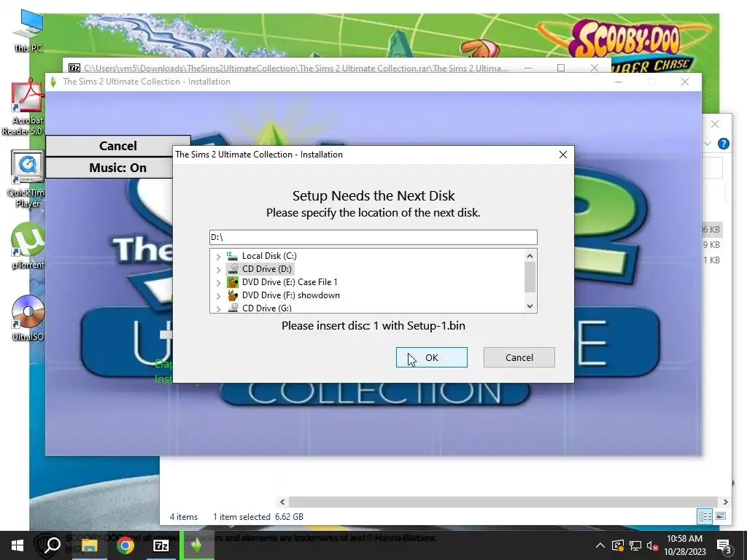Close the Setup Needs the Next Disk dialog
The height and width of the screenshot is (560, 747).
[563, 155]
